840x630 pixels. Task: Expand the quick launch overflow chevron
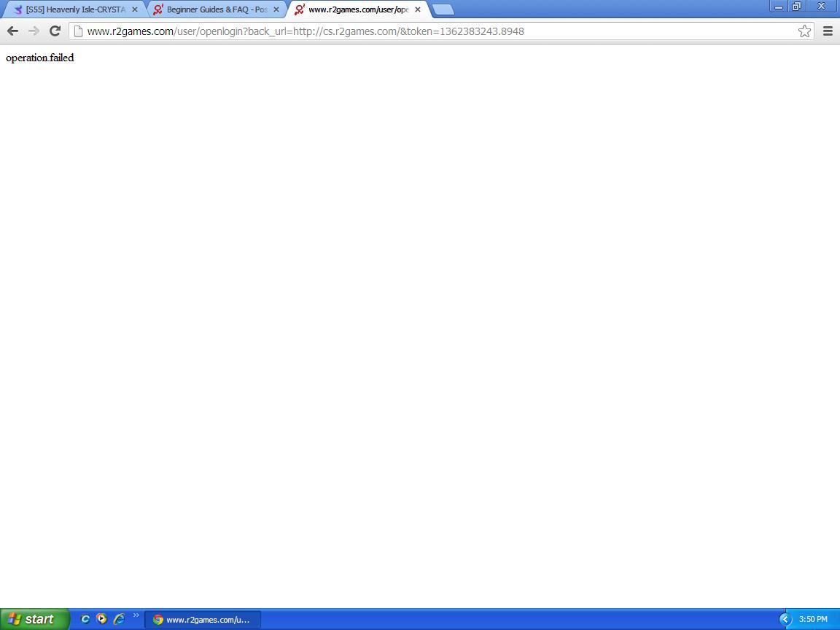tap(136, 616)
